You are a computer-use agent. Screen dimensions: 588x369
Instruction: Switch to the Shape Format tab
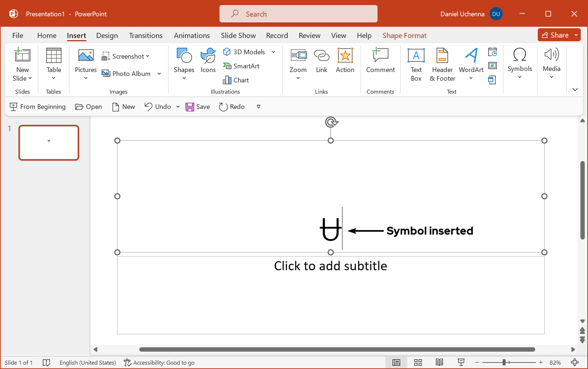click(404, 35)
